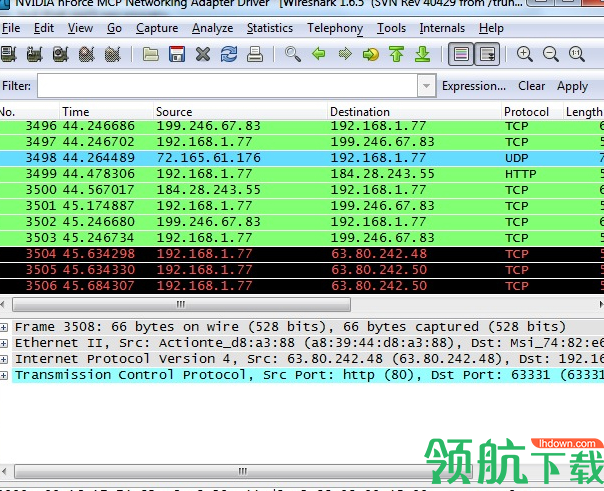Find a packet magnifier icon
604x491 pixels.
(x=293, y=54)
